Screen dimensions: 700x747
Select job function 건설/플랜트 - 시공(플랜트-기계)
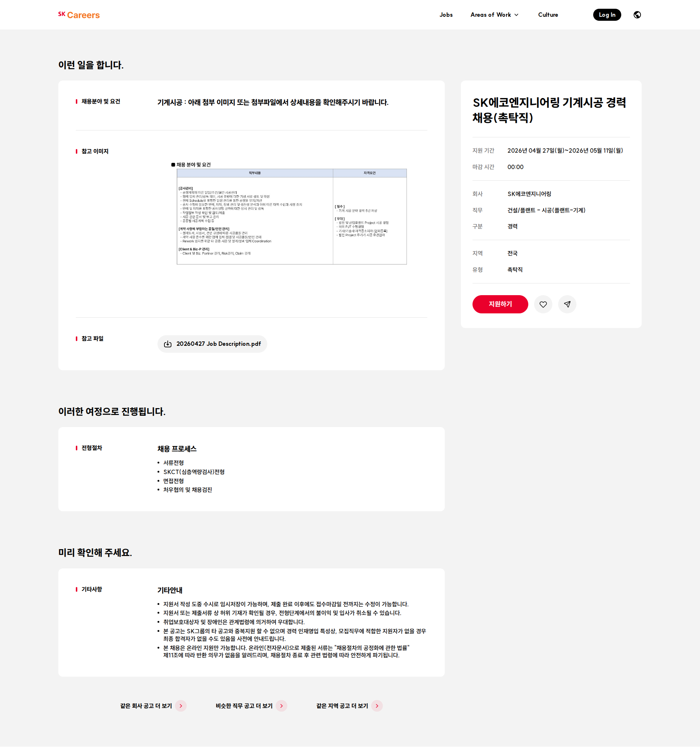point(546,210)
